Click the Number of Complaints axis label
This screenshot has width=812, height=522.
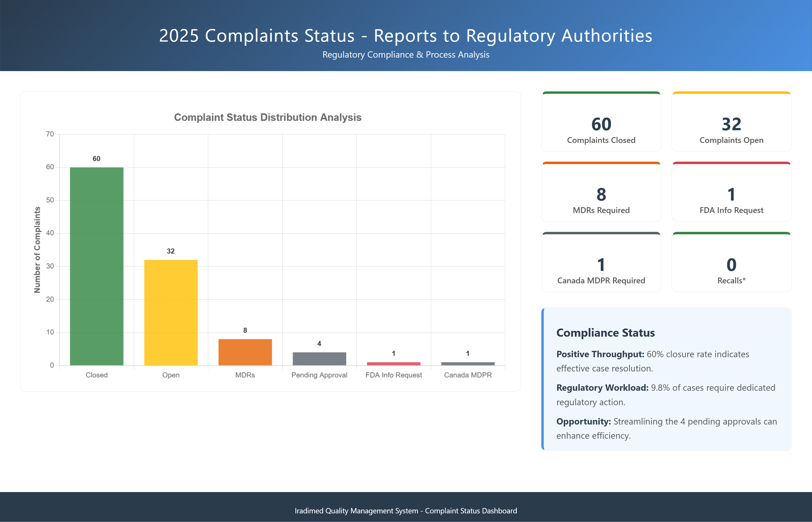coord(37,250)
